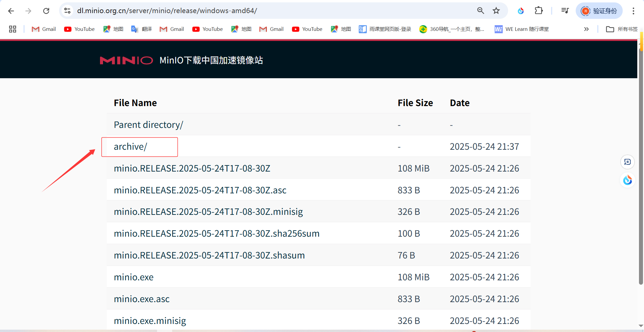Open the 360导航 bookmark
Screen dimensions: 644x332
pos(452,29)
